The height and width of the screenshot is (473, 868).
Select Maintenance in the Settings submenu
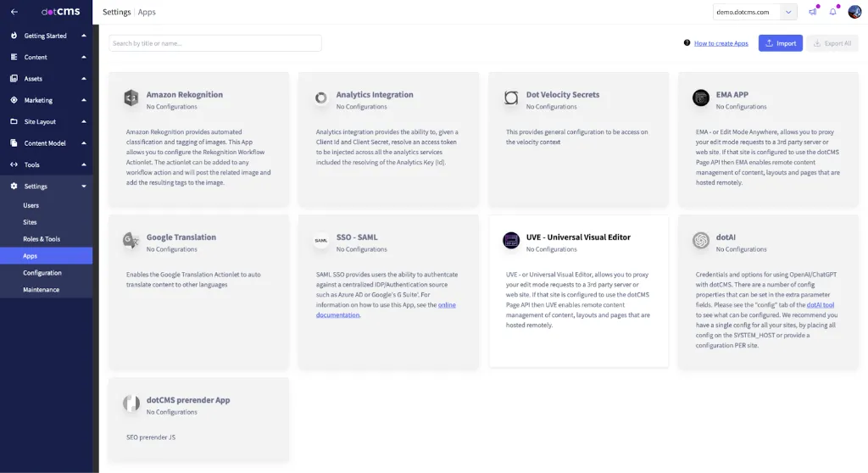[41, 290]
